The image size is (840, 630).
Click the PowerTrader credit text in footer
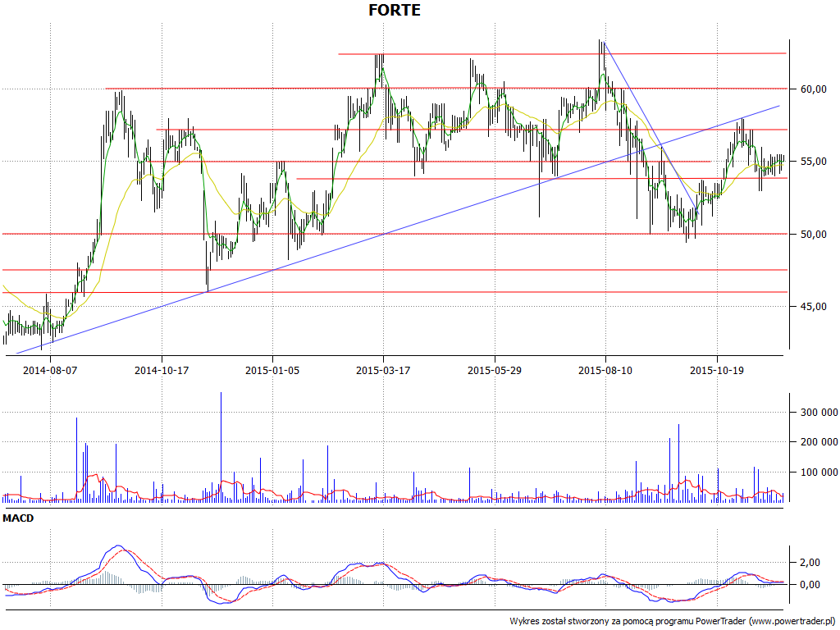click(673, 622)
